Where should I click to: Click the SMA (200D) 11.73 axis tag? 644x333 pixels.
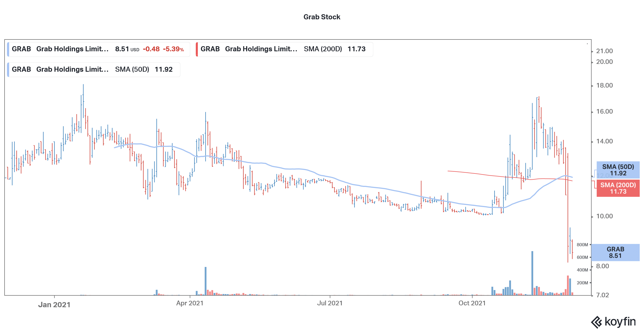(618, 188)
